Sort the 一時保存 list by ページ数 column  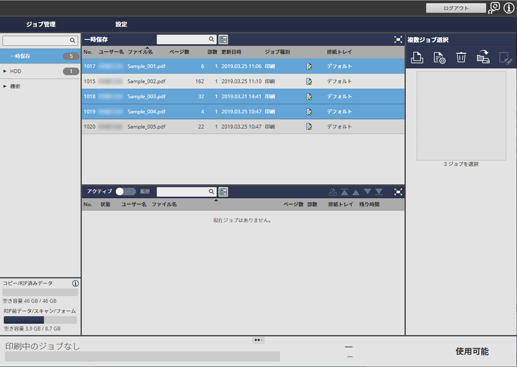pos(179,52)
